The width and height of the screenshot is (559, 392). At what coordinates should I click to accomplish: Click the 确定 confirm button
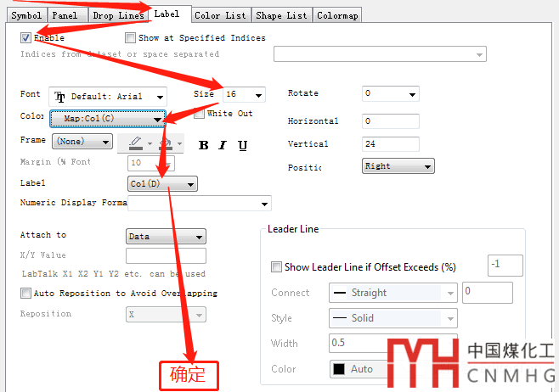coord(189,374)
